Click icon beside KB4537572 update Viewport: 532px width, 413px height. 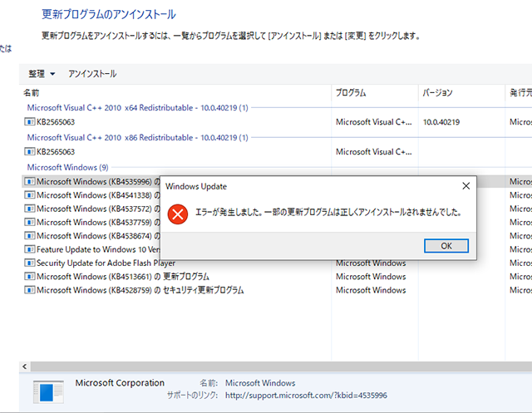(30, 209)
